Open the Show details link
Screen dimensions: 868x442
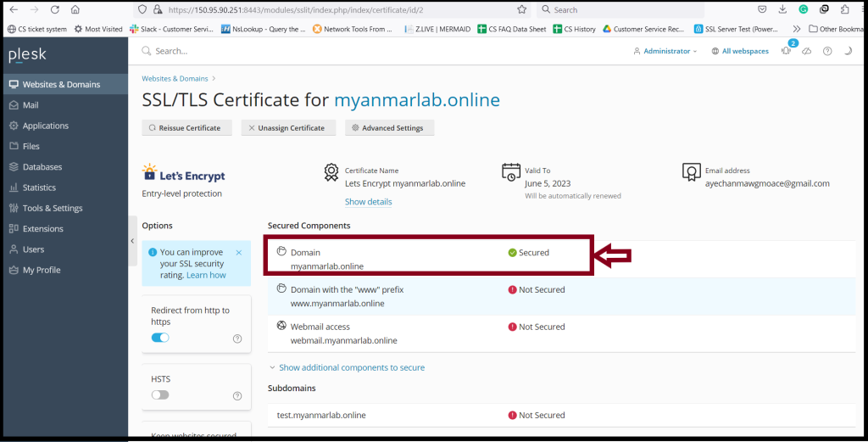368,202
